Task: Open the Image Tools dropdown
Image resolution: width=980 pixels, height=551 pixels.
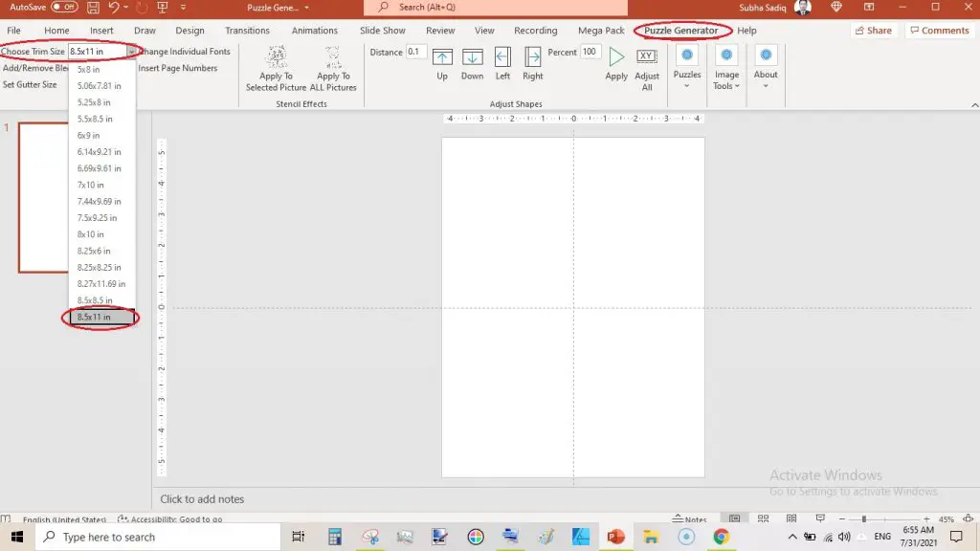Action: coord(726,68)
